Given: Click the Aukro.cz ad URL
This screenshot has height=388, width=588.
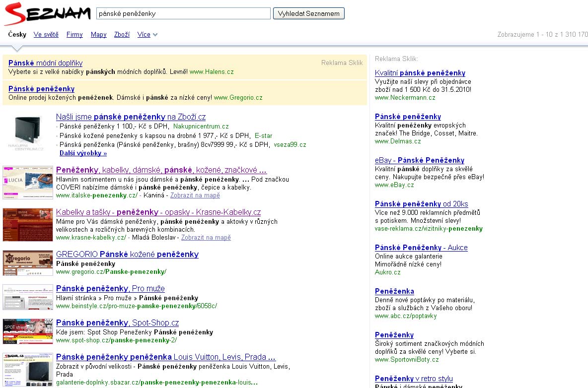Looking at the screenshot, I should (387, 272).
